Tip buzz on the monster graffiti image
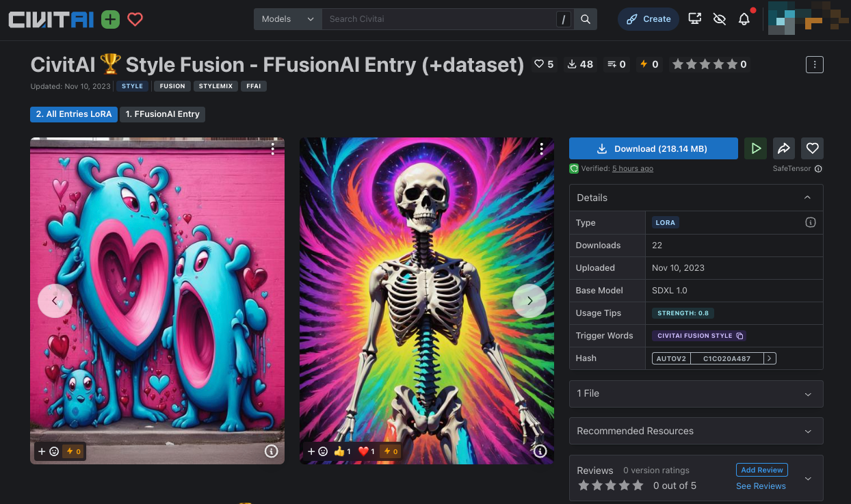 73,451
